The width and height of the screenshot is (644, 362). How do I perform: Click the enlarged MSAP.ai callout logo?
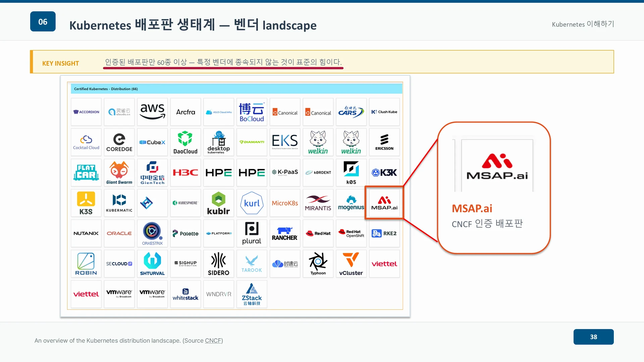(x=497, y=166)
